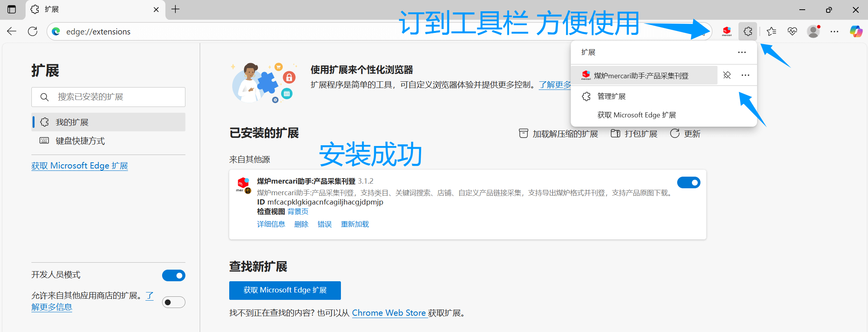This screenshot has width=868, height=332.
Task: Click 加载解压缩的扩展 button
Action: coord(558,134)
